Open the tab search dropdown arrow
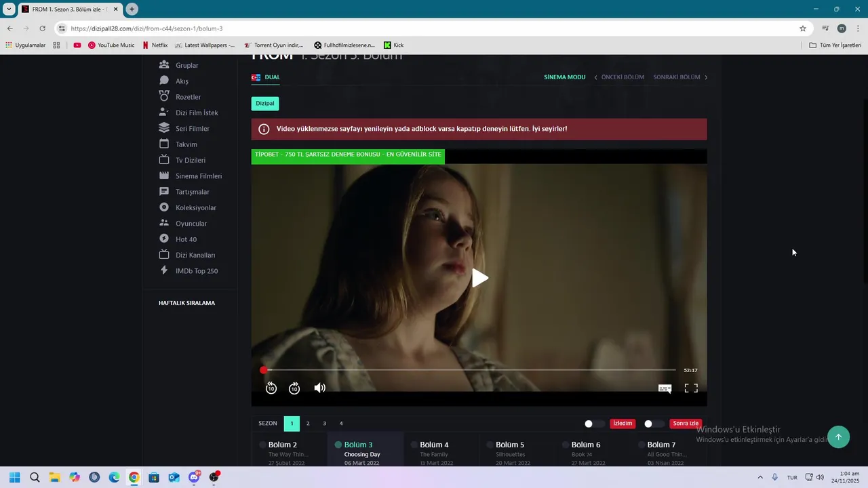 [9, 9]
